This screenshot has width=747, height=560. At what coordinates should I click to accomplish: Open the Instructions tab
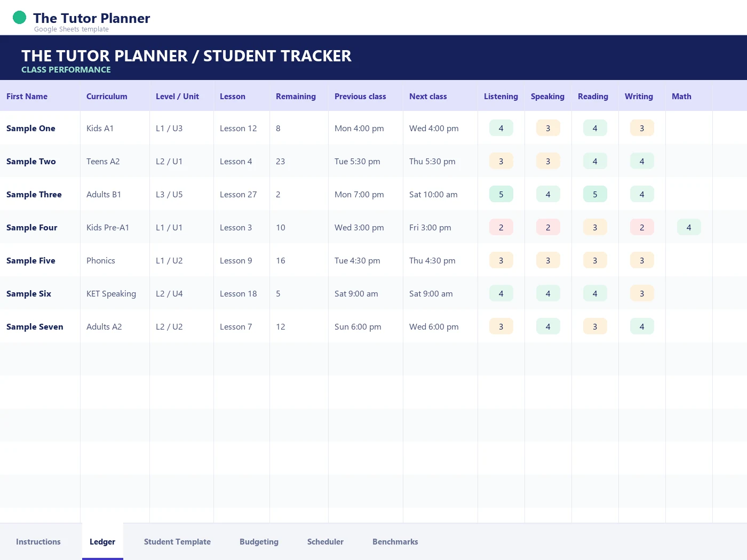click(38, 542)
